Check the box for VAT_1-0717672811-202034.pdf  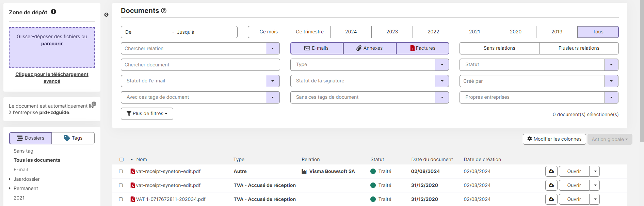coord(121,199)
